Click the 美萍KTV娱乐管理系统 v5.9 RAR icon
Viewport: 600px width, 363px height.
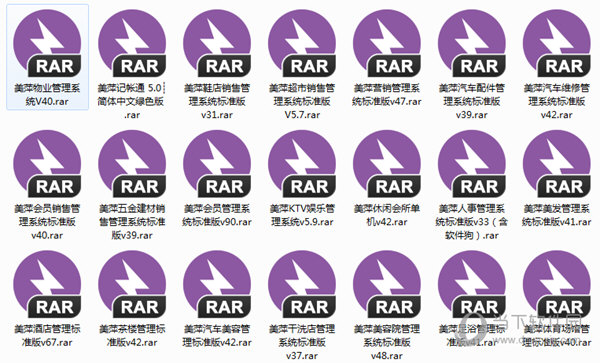pyautogui.click(x=302, y=164)
